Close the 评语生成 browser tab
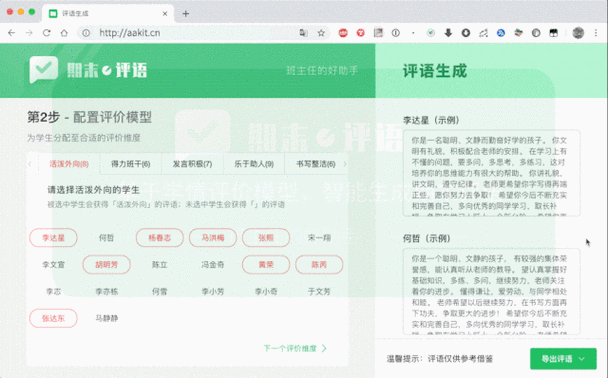Screen dimensions: 608x378 pos(165,14)
